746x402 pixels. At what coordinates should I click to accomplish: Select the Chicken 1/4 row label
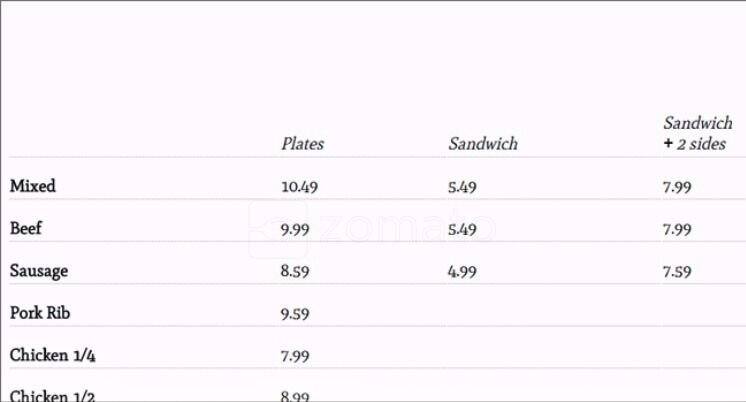point(52,355)
